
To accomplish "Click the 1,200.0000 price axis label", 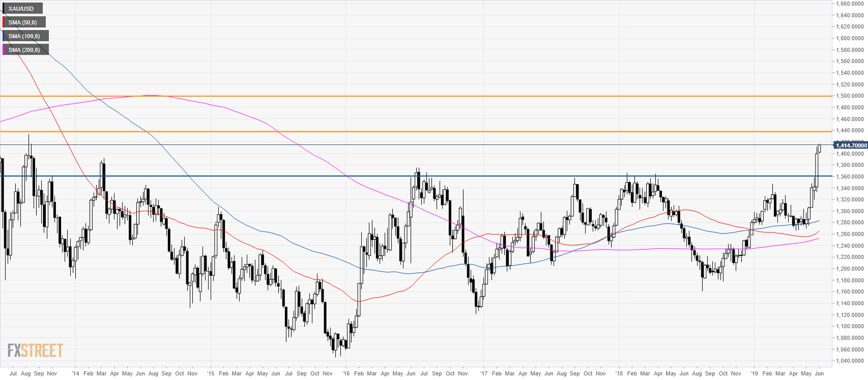I will [x=850, y=269].
